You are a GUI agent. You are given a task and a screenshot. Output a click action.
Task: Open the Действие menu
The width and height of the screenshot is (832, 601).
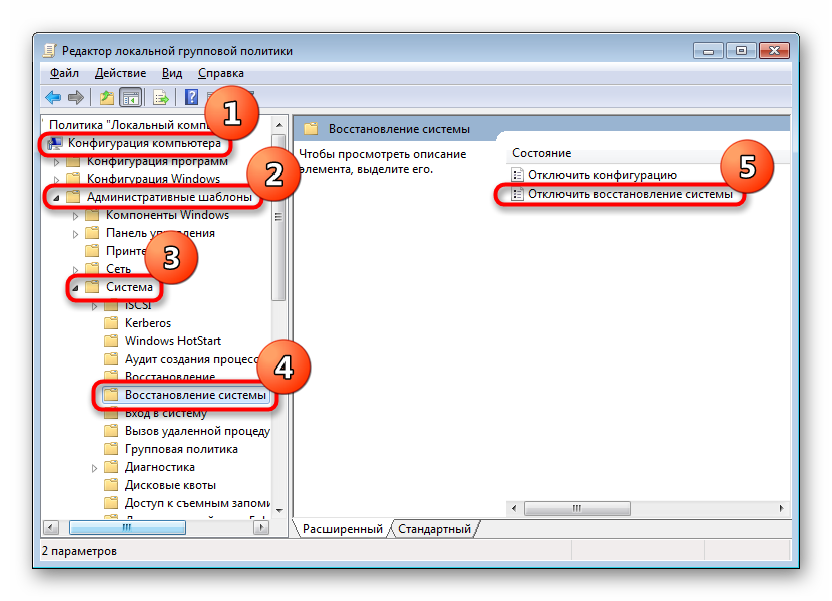[120, 73]
